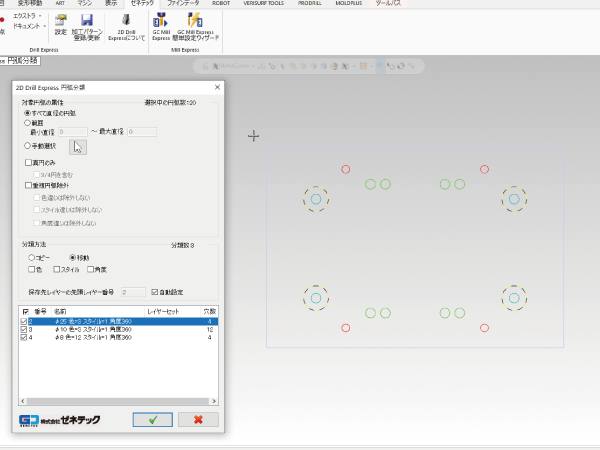
Task: Toggle スタイル classification checkbox
Action: 57,269
